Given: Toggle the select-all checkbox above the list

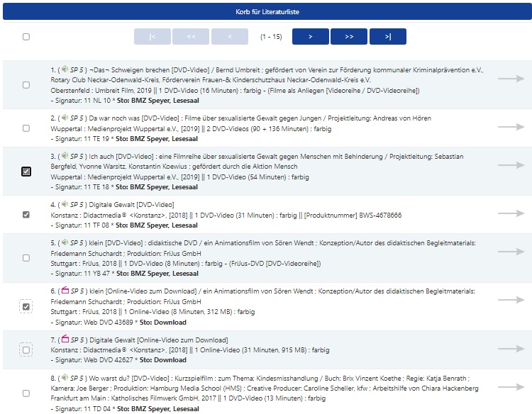Looking at the screenshot, I should (26, 37).
